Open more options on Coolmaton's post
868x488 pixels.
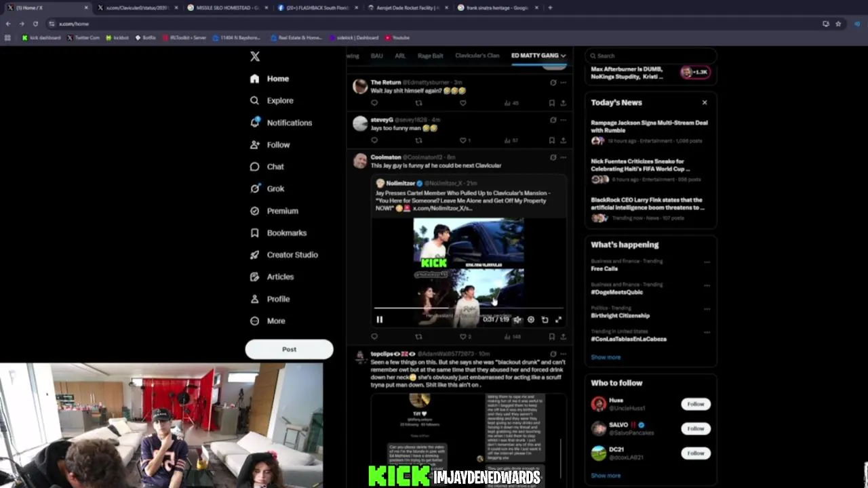563,157
